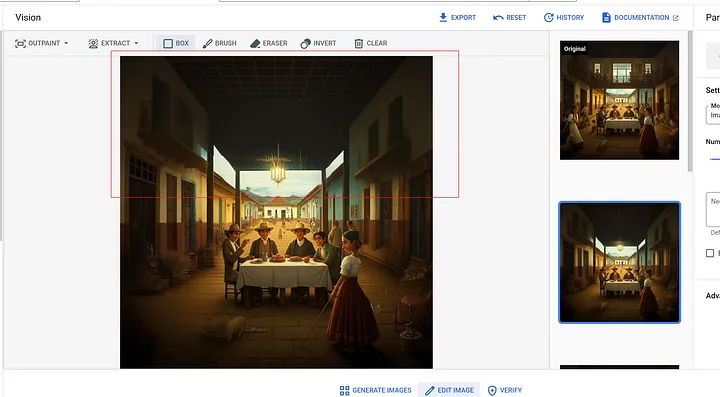Click the INVERT tool label
This screenshot has height=397, width=720.
(325, 43)
